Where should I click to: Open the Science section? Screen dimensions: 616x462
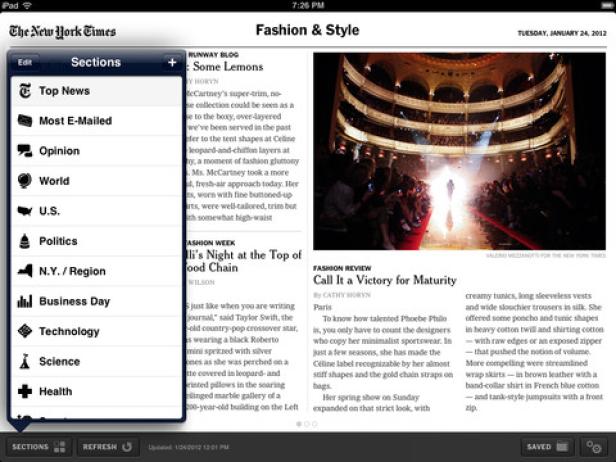tap(97, 361)
